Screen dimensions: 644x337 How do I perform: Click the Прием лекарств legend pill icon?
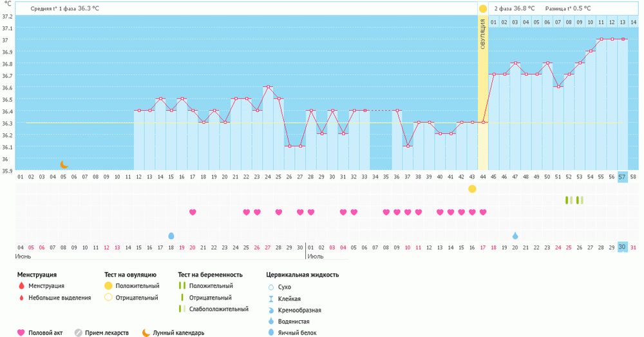click(79, 332)
